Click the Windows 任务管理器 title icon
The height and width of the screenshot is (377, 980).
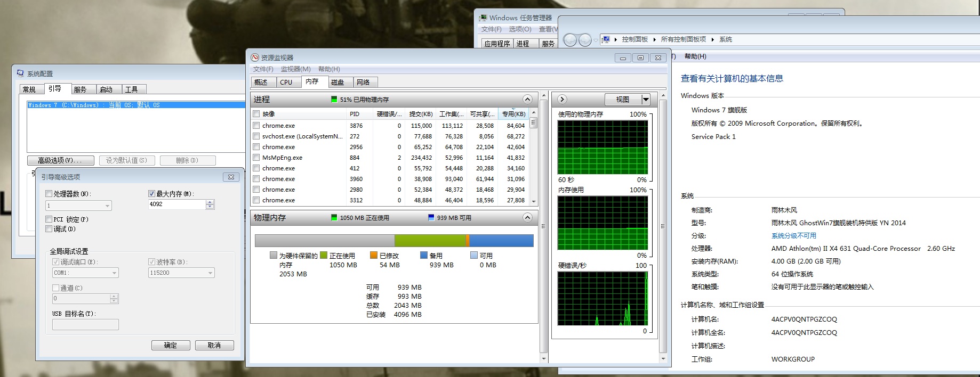coord(483,18)
